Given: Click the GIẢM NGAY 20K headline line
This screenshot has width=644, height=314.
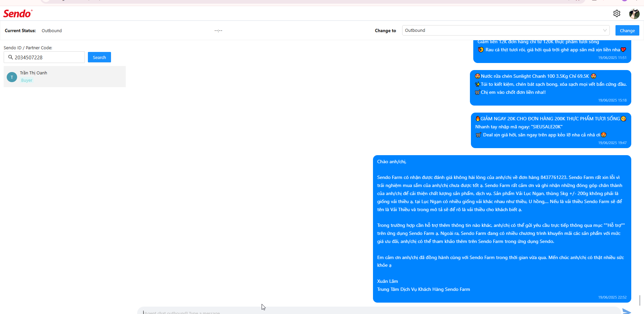Looking at the screenshot, I should [x=551, y=119].
